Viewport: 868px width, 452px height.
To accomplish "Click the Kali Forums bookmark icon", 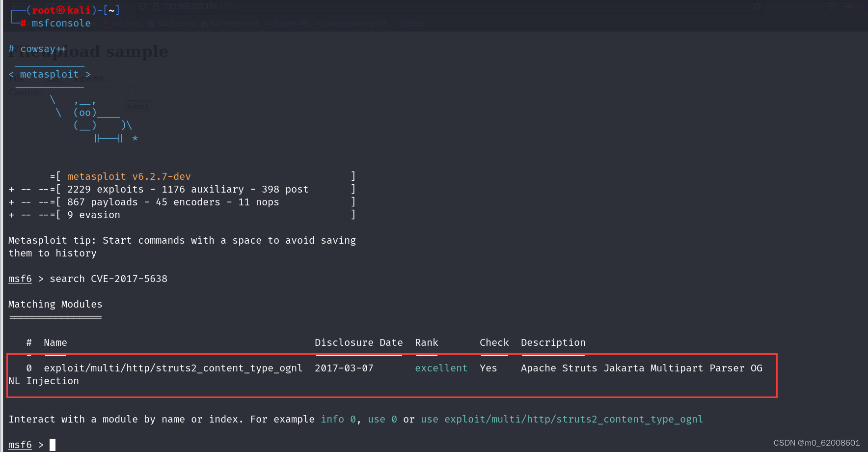I will [151, 23].
